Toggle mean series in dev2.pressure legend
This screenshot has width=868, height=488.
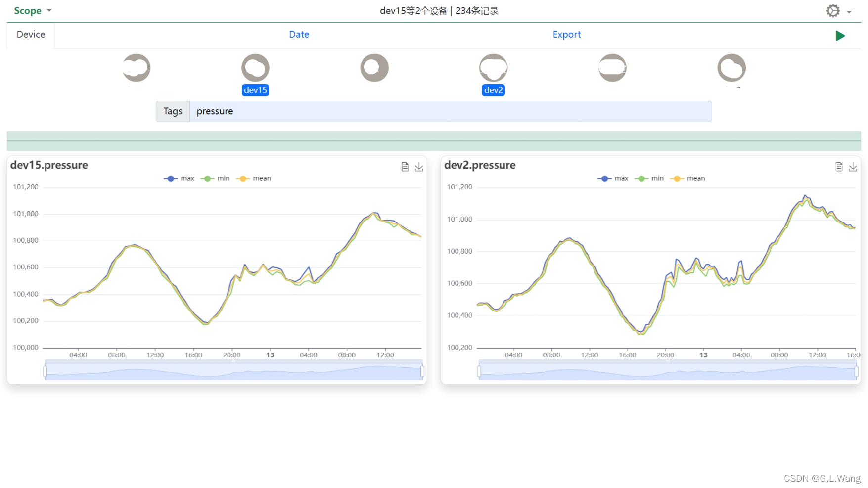(x=687, y=178)
